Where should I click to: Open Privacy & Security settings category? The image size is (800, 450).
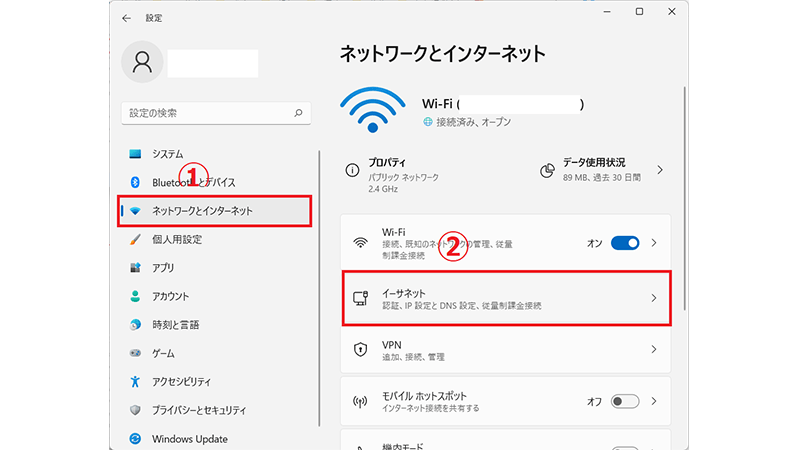coord(201,410)
